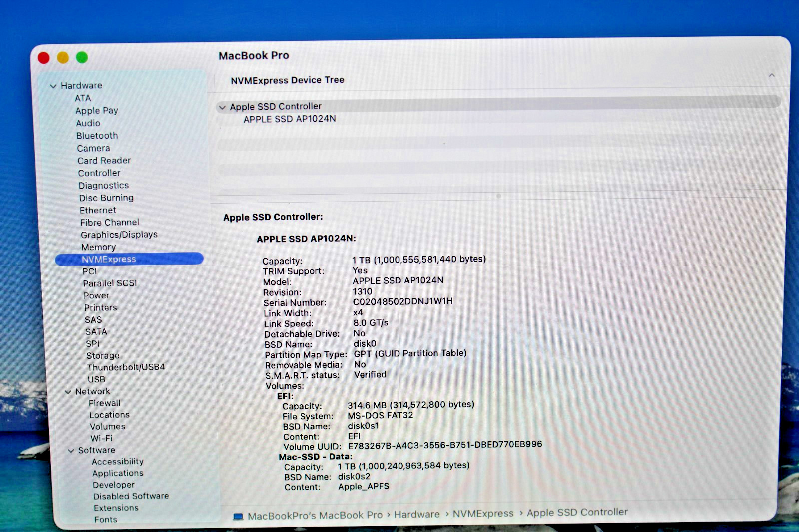Open Locations under Network

[x=109, y=415]
